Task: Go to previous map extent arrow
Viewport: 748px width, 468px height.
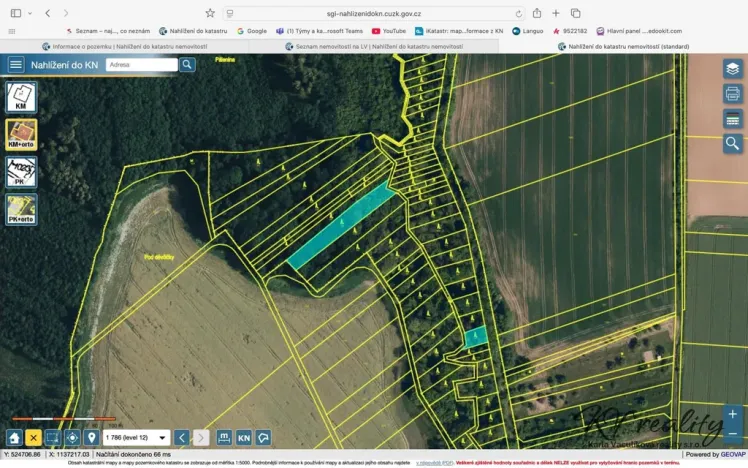Action: [x=182, y=438]
